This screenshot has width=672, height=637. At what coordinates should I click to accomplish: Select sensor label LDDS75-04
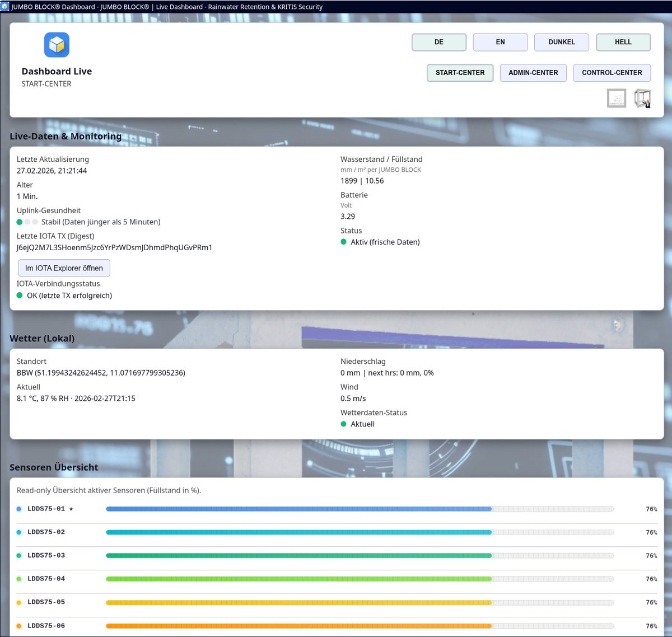(46, 579)
